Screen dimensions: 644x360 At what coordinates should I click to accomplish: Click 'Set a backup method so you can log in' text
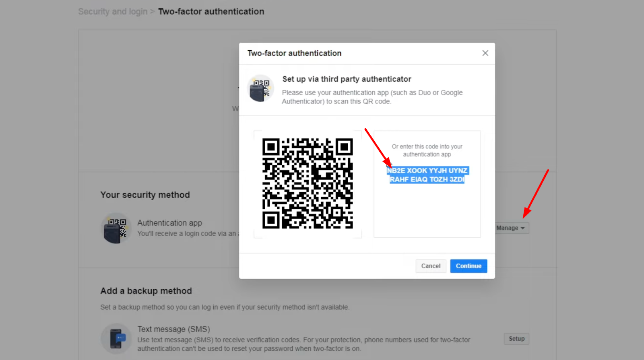[x=225, y=307]
